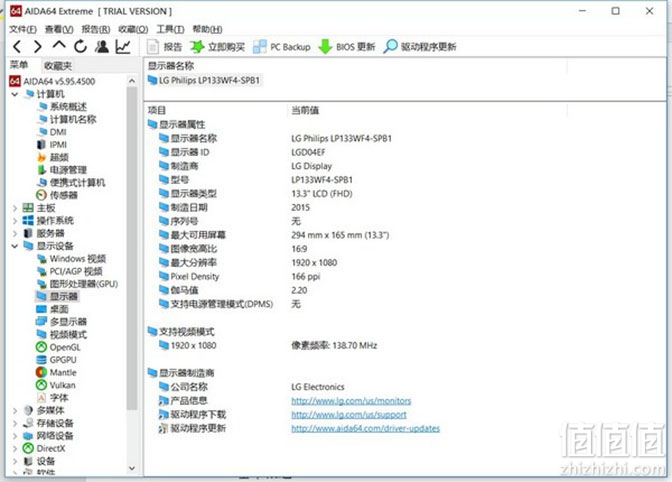Select 多显示器 in the tree

click(x=61, y=322)
